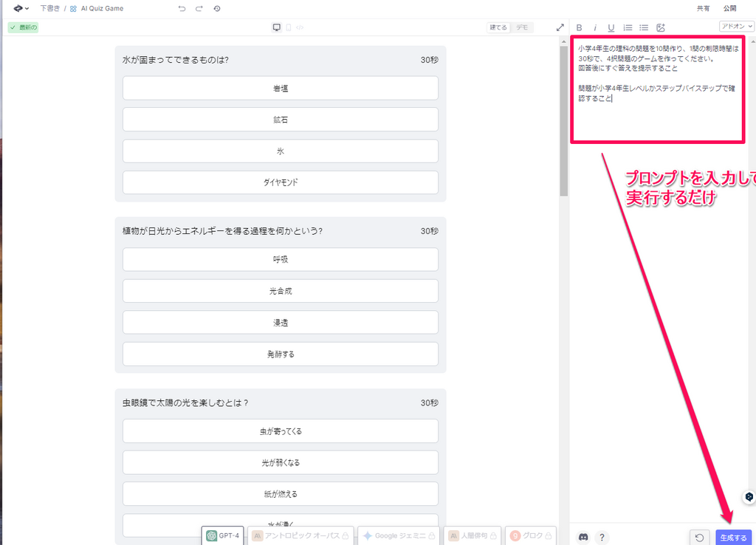Click the redo arrow icon
Image resolution: width=756 pixels, height=545 pixels.
click(x=199, y=9)
